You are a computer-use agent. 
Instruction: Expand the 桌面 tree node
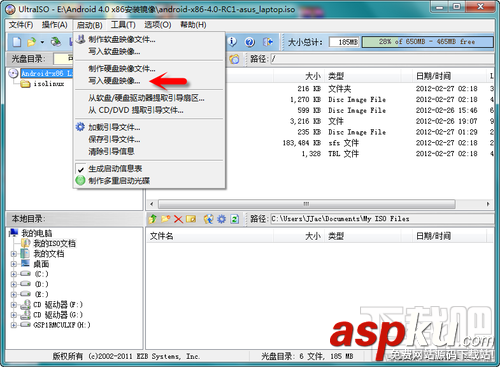tap(14, 264)
